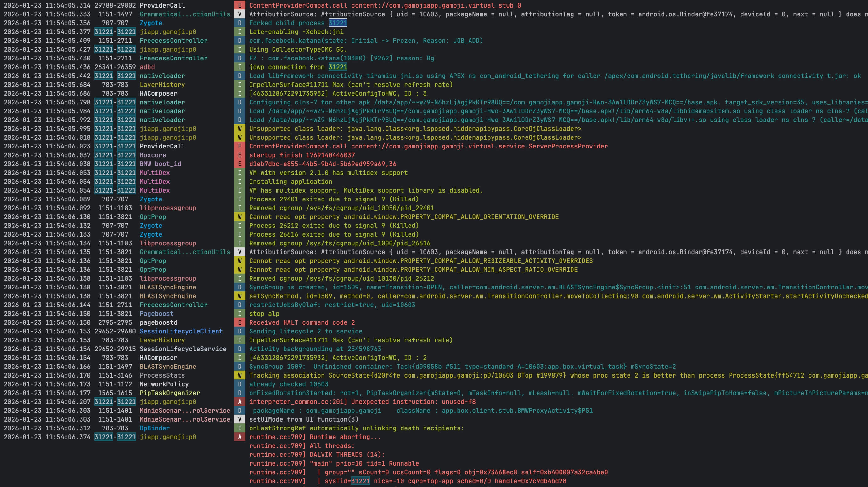
Task: Click the pageboostd tag
Action: click(x=158, y=322)
